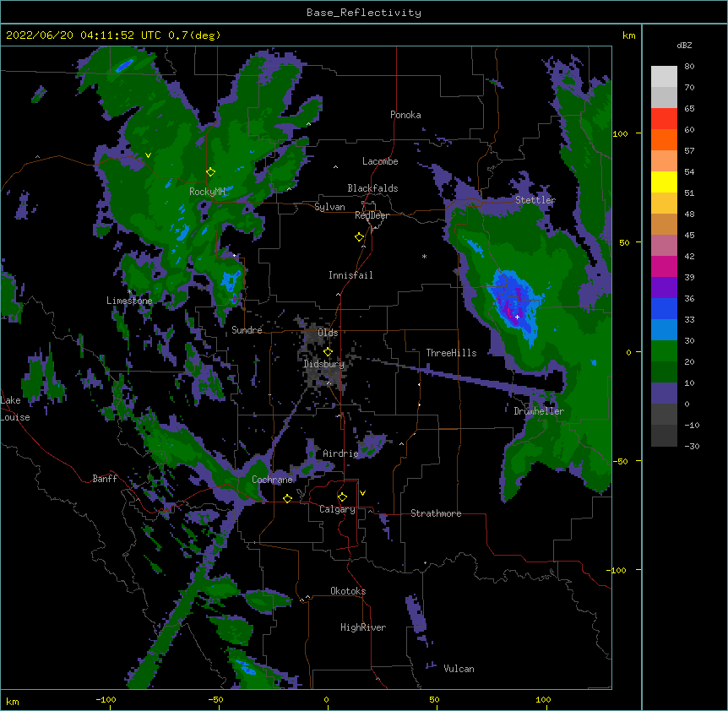Click the HighRiver town label
The height and width of the screenshot is (711, 728).
click(x=363, y=627)
